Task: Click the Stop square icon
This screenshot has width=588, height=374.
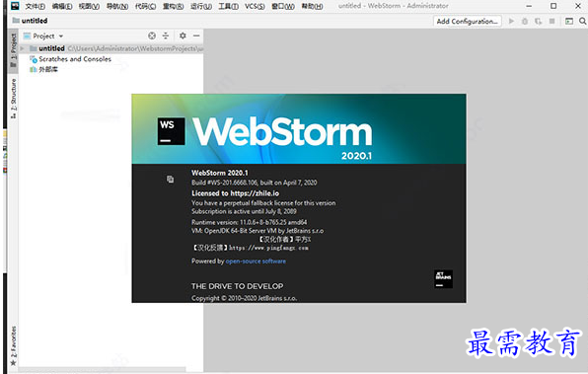Action: pyautogui.click(x=551, y=21)
